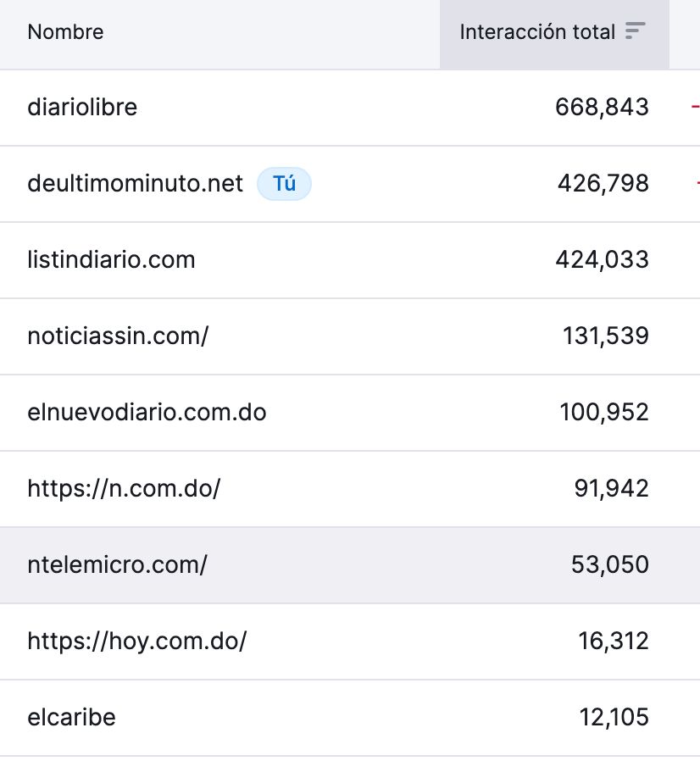The width and height of the screenshot is (700, 761).
Task: Open the https://n.com.do/ entry
Action: (124, 488)
